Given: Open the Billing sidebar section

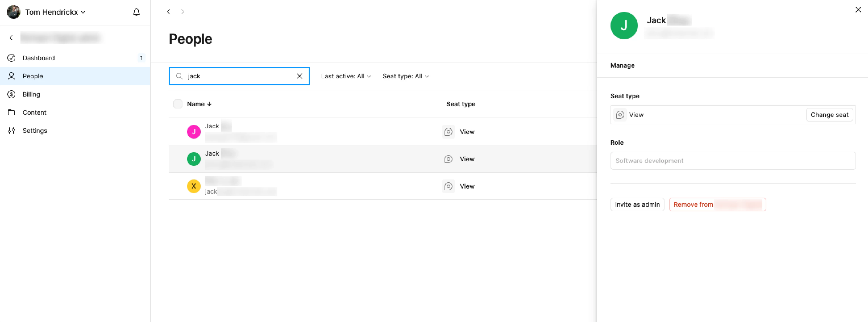Looking at the screenshot, I should [x=31, y=94].
